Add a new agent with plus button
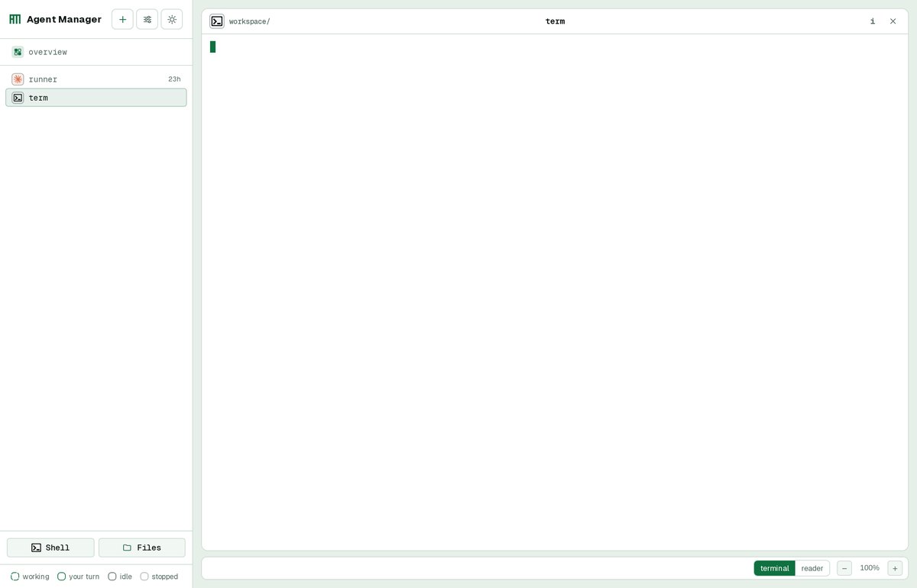 tap(122, 19)
